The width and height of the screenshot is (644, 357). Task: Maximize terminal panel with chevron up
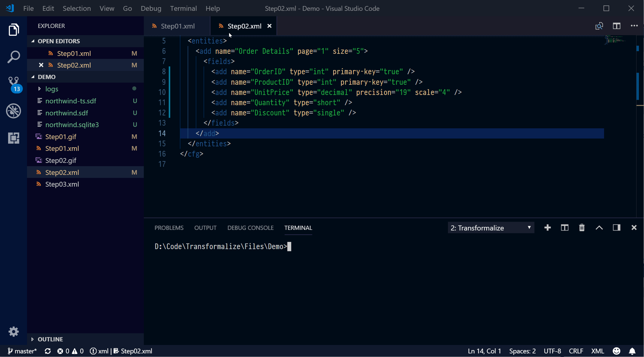coord(599,228)
